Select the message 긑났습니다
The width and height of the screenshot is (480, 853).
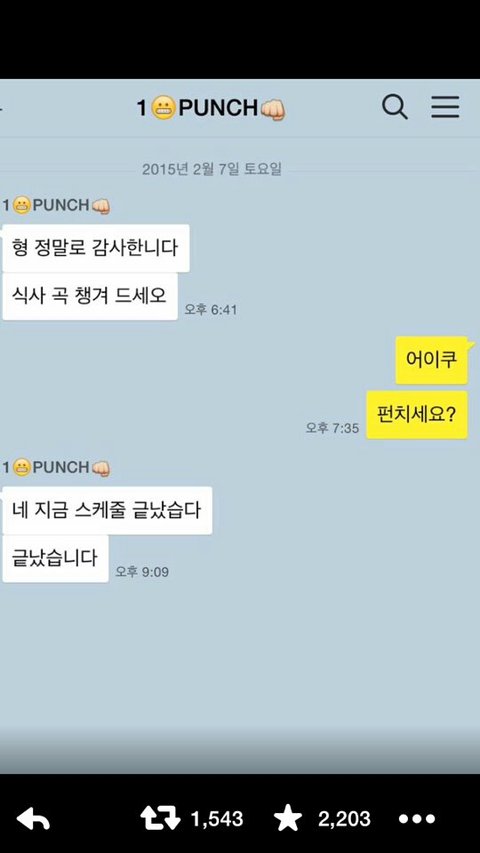(x=56, y=559)
